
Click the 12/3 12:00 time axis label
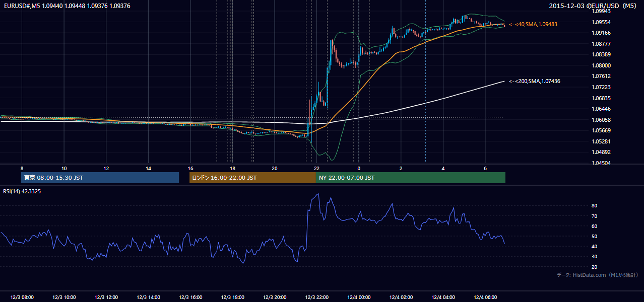coord(106,297)
